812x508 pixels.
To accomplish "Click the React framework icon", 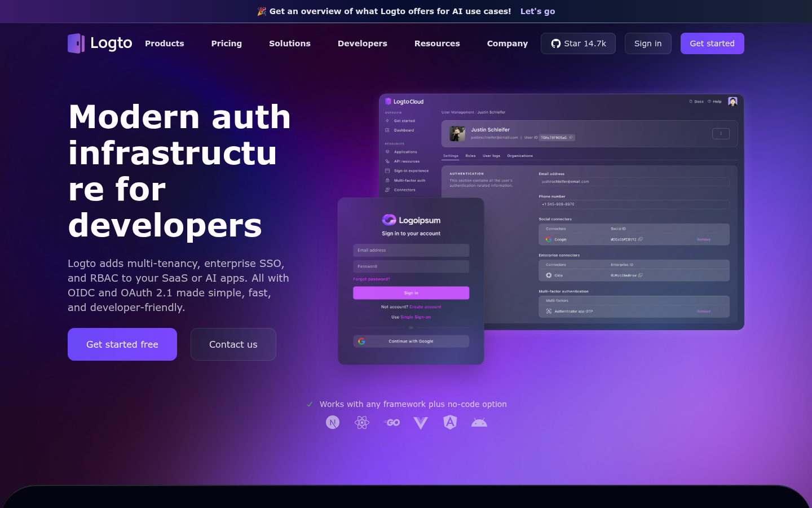I will (362, 422).
